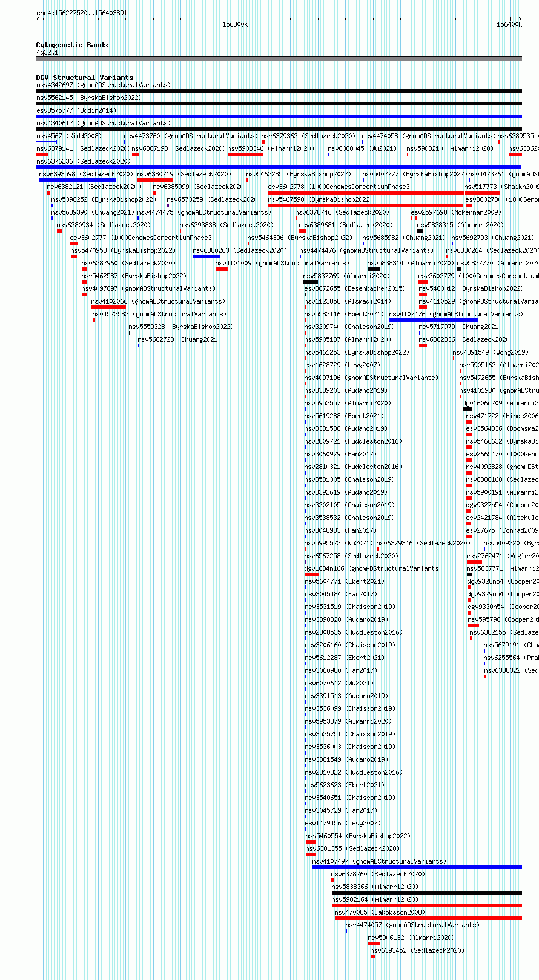
Task: Click the esv2597698 (McKernan2009) label
Action: pyautogui.click(x=457, y=212)
